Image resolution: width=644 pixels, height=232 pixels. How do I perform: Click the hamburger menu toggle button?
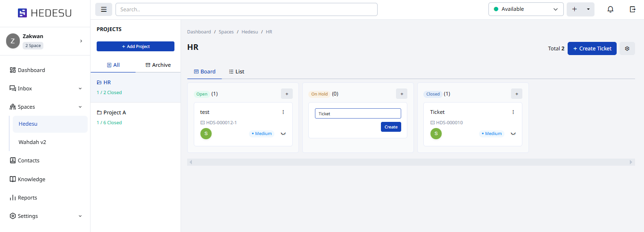coord(104,9)
